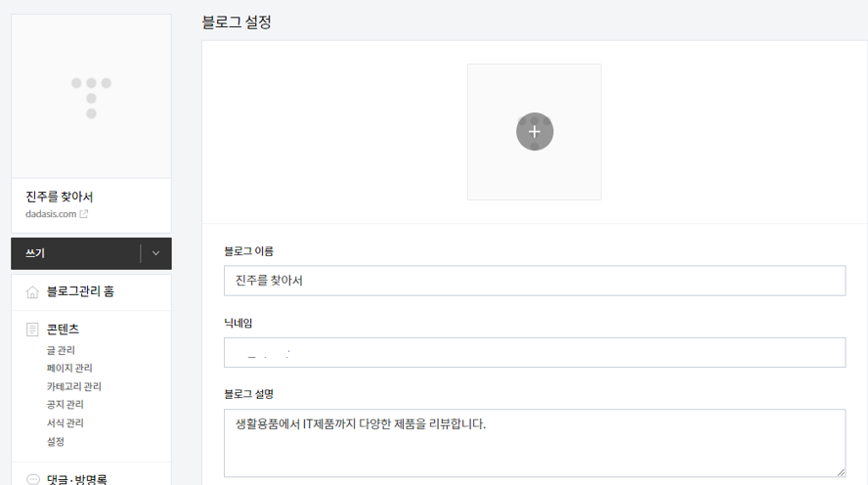Open external link icon next to dadasis.com

click(84, 214)
